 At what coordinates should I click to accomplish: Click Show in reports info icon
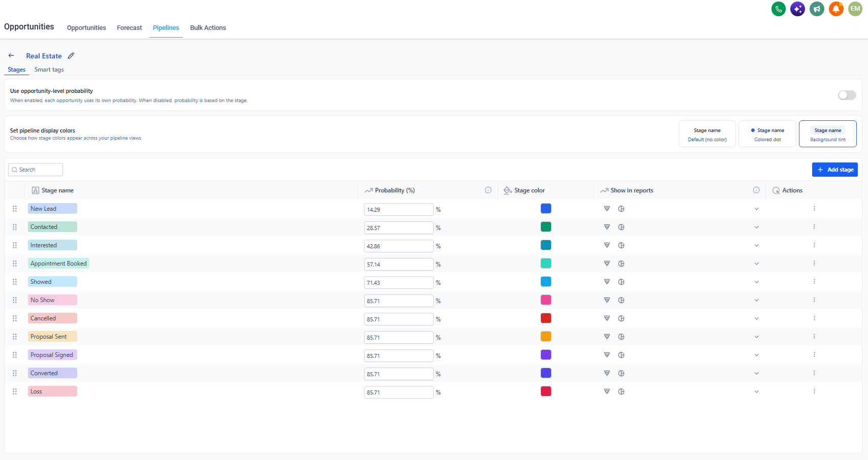[x=756, y=190]
